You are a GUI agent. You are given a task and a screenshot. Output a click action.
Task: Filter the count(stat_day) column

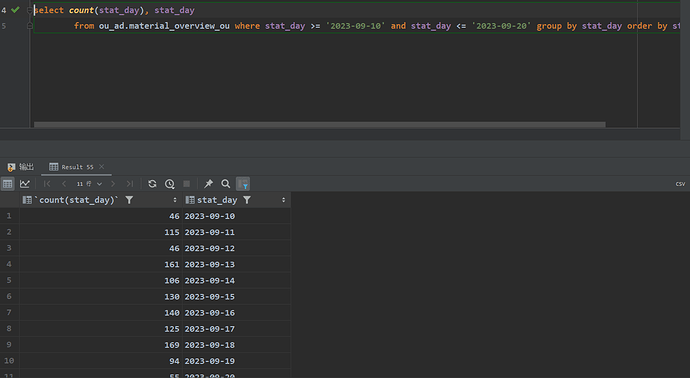(129, 200)
